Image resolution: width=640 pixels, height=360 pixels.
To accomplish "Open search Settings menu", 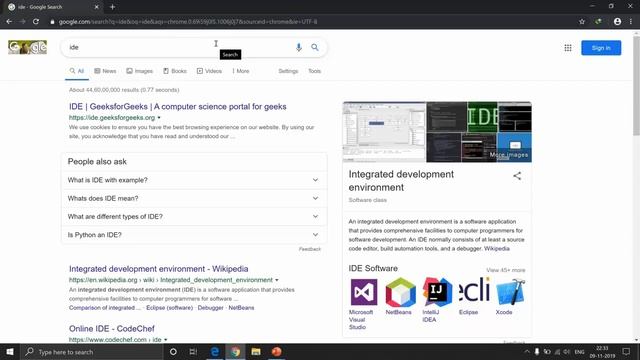I will [288, 71].
